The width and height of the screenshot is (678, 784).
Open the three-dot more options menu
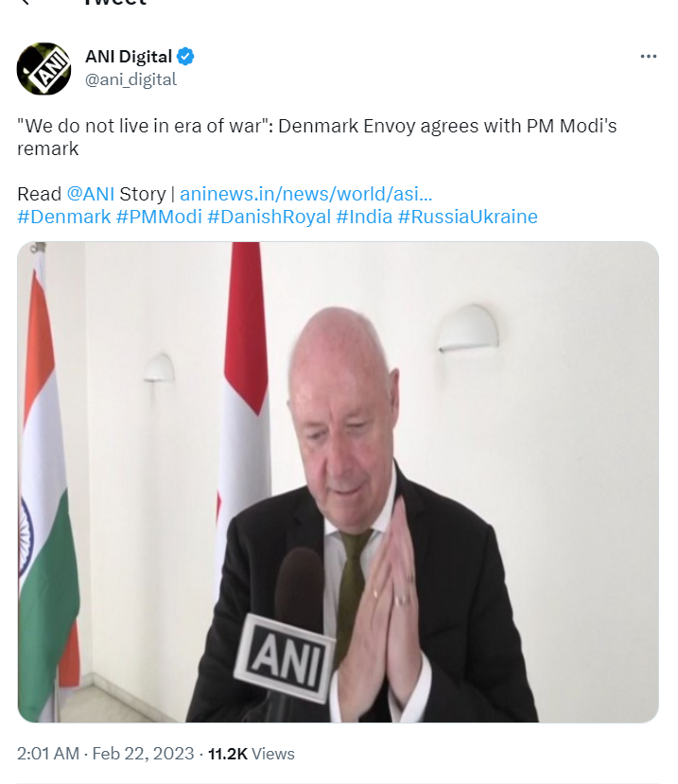[648, 57]
